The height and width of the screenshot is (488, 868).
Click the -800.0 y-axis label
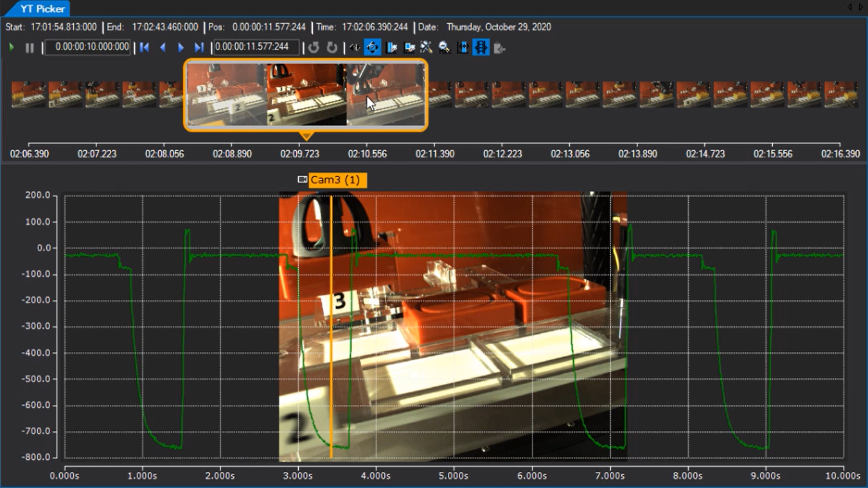tap(35, 457)
